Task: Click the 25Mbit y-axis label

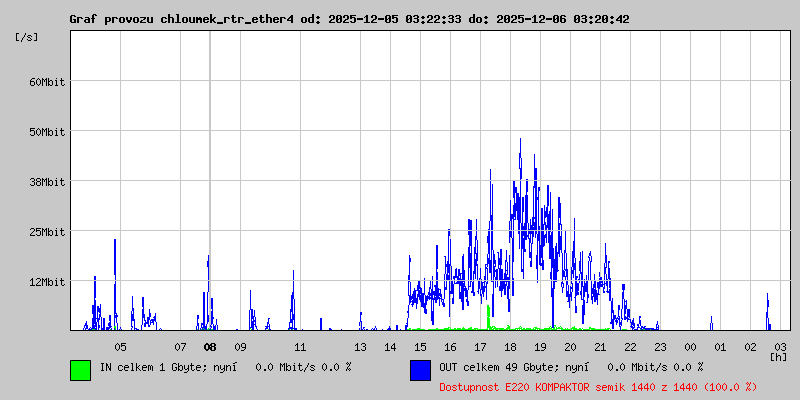Action: pos(46,232)
